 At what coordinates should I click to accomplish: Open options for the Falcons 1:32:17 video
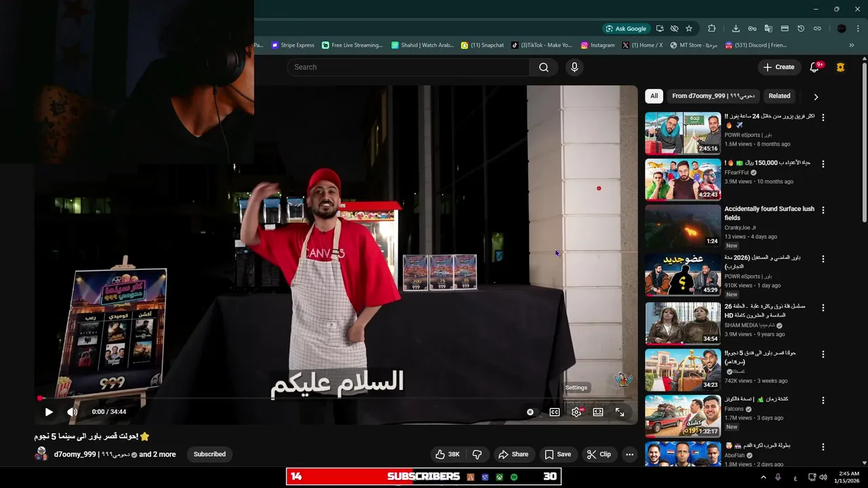[823, 400]
